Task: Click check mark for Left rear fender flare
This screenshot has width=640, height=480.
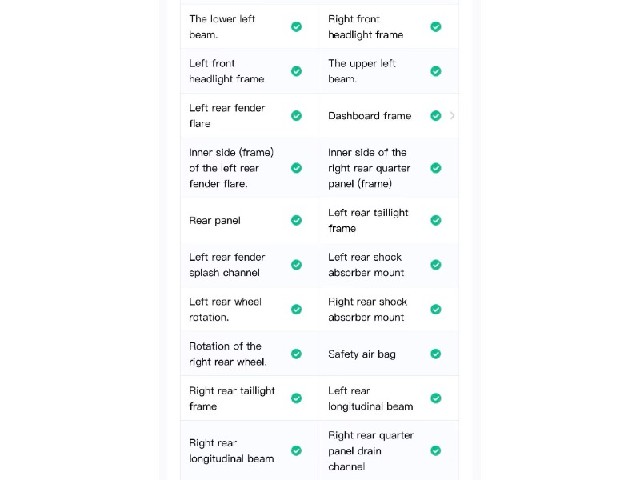Action: 296,116
